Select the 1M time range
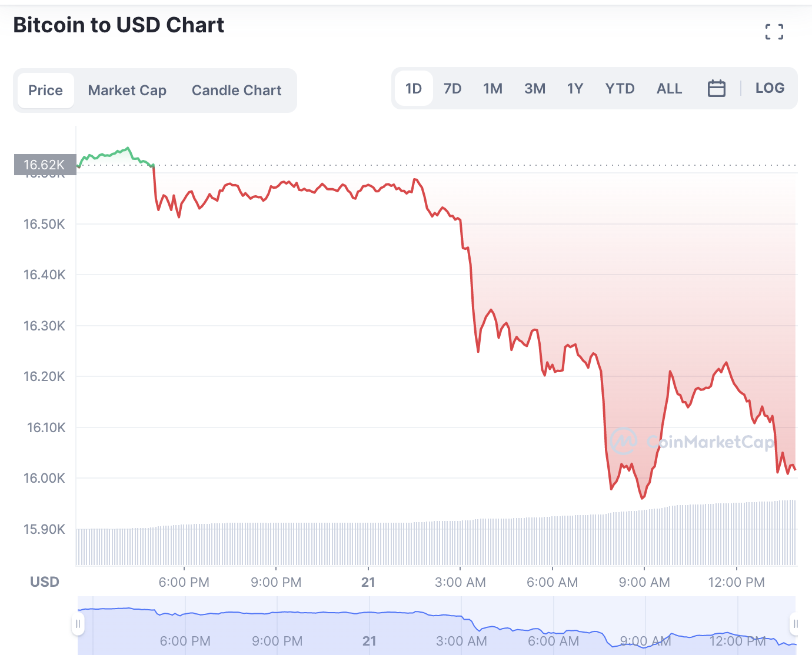The height and width of the screenshot is (665, 812). (x=492, y=89)
